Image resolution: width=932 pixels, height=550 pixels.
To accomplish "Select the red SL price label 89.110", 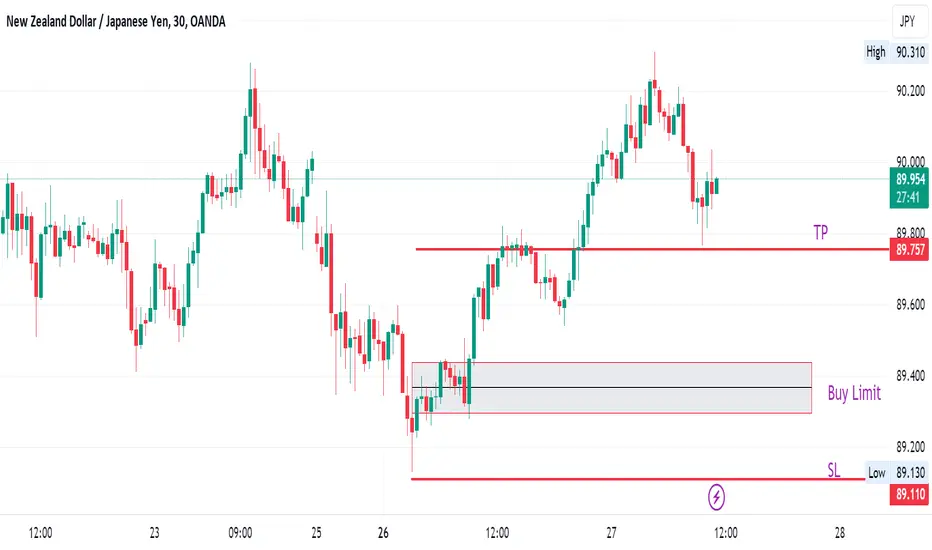I will (x=909, y=494).
